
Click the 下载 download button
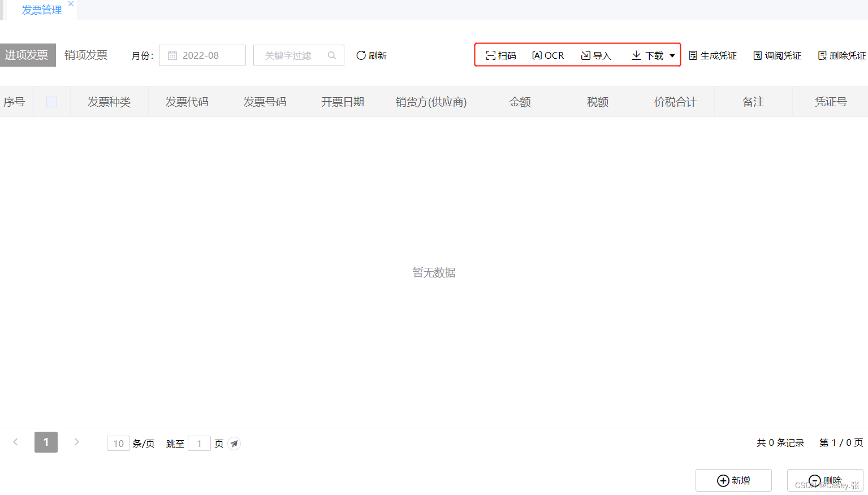click(647, 55)
